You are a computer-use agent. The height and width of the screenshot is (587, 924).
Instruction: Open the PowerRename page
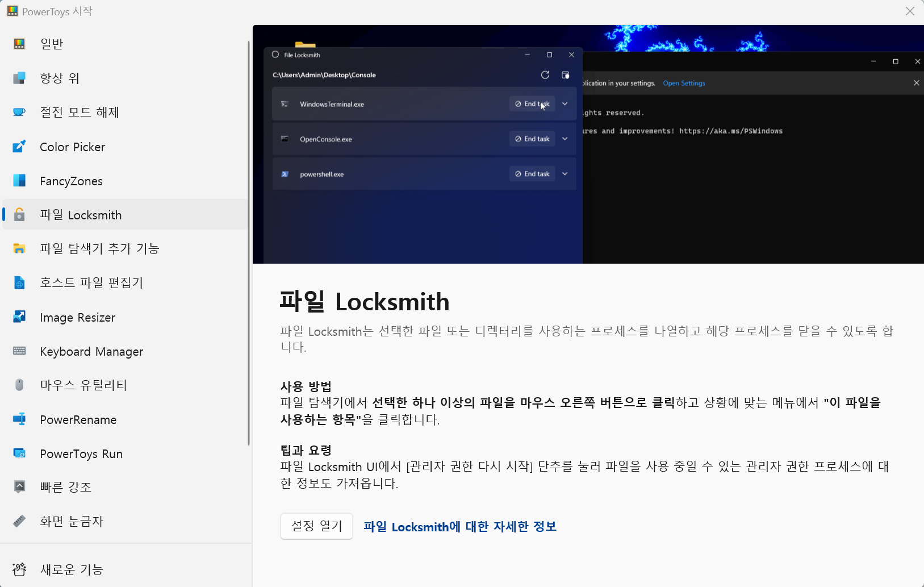click(126, 419)
